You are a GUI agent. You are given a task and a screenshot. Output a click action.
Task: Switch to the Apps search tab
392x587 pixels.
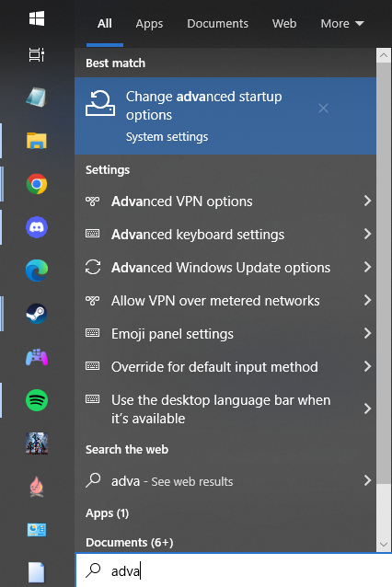(x=149, y=24)
